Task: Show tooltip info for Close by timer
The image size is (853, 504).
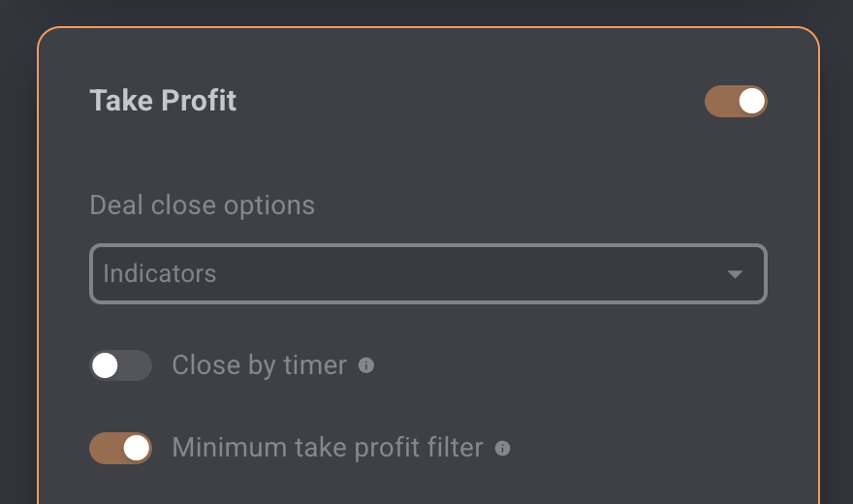Action: pyautogui.click(x=366, y=365)
